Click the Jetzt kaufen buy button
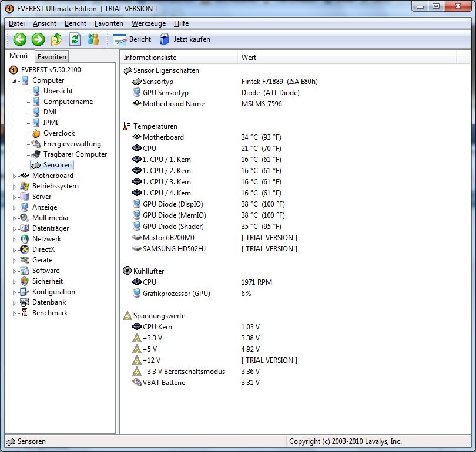 coord(185,39)
